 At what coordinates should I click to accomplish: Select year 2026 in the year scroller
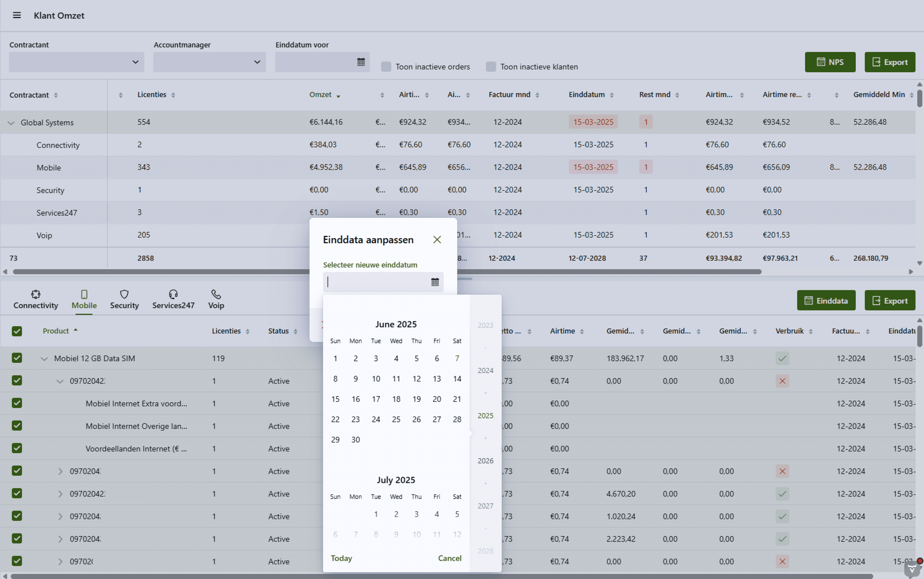[x=485, y=461]
